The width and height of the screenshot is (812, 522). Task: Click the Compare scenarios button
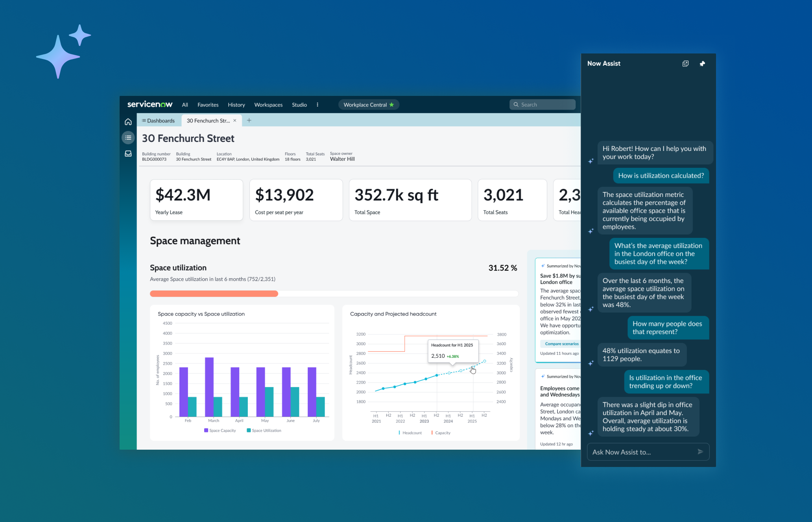click(561, 344)
